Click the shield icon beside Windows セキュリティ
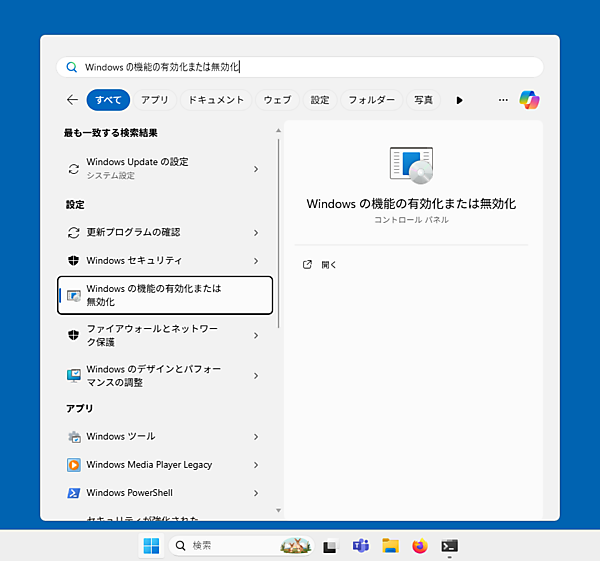Image resolution: width=600 pixels, height=561 pixels. coord(73,261)
